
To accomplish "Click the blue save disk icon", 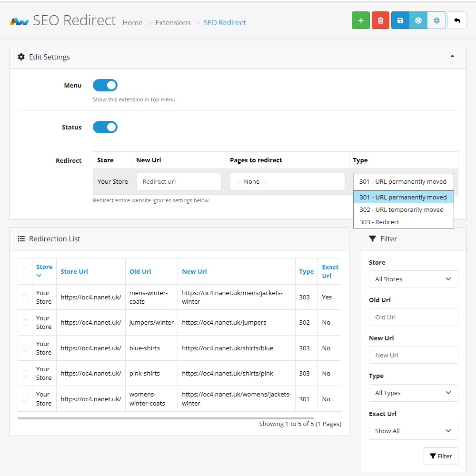I will point(400,20).
